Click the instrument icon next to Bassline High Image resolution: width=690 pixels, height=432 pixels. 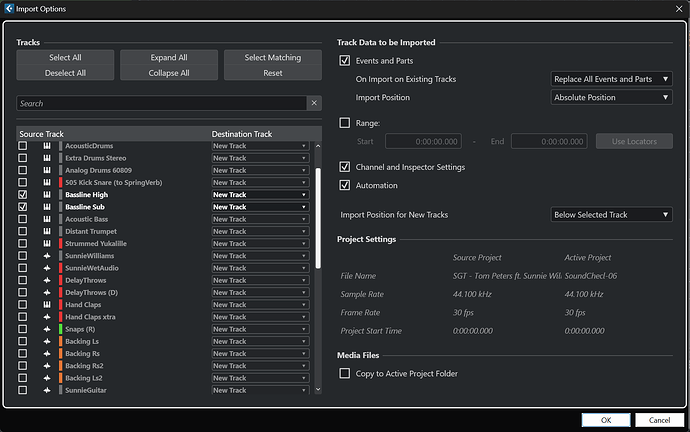pos(47,194)
